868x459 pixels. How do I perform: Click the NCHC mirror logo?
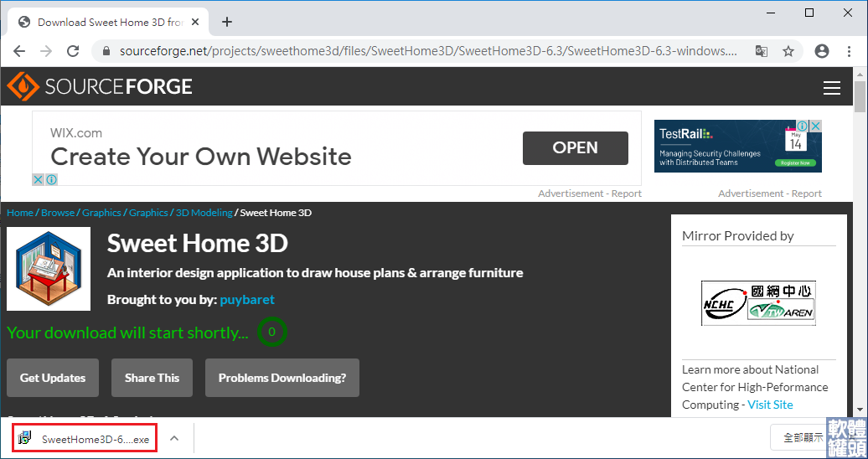click(758, 303)
